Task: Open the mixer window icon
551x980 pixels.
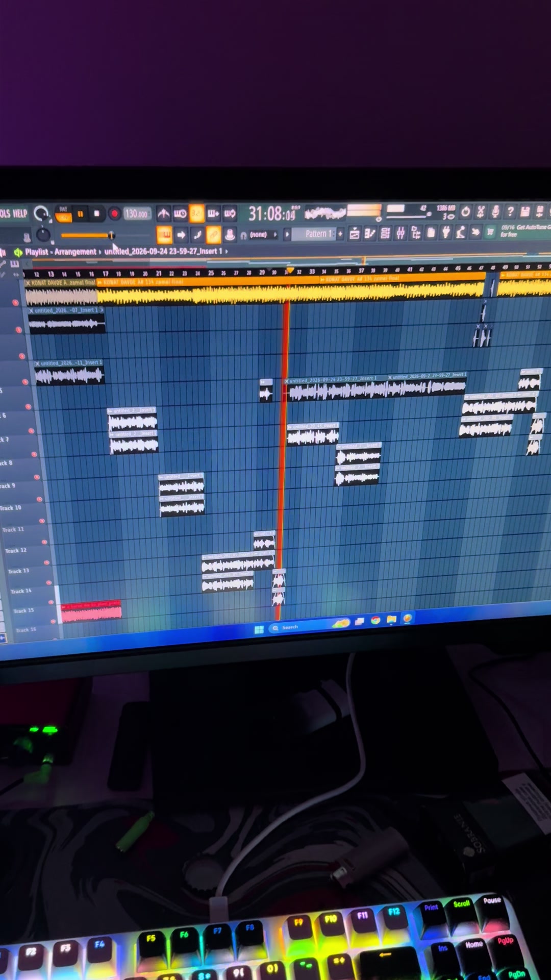Action: 400,233
